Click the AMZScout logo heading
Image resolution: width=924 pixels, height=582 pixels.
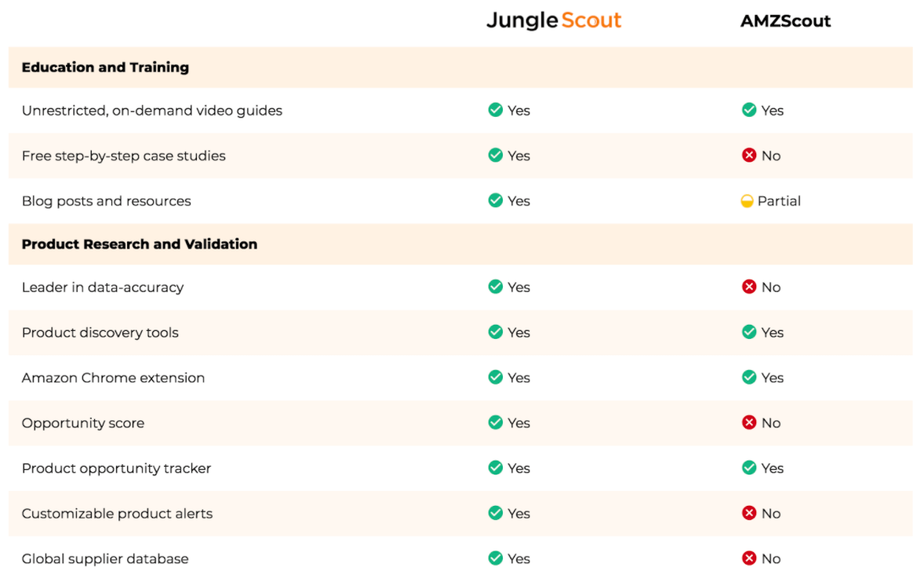pyautogui.click(x=785, y=21)
